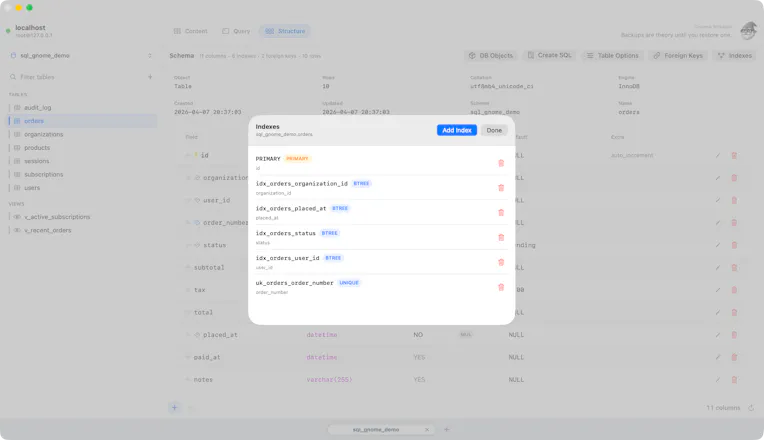Delete idx_orders_organization_id index

[x=501, y=188]
